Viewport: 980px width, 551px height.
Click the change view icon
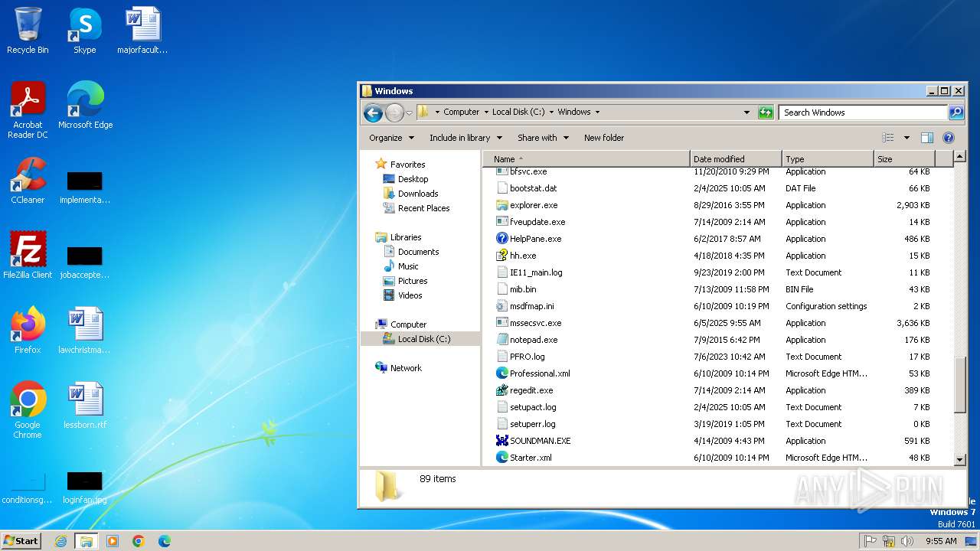(x=888, y=138)
